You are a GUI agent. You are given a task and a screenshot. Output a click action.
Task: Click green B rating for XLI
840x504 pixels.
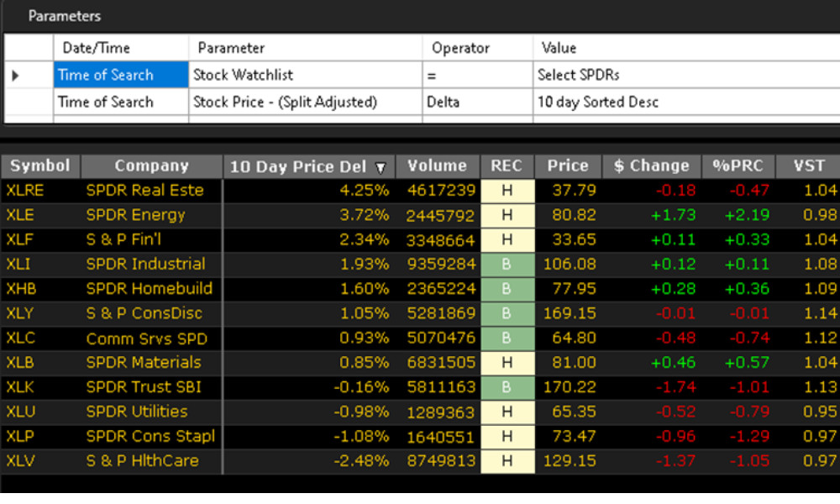point(507,265)
